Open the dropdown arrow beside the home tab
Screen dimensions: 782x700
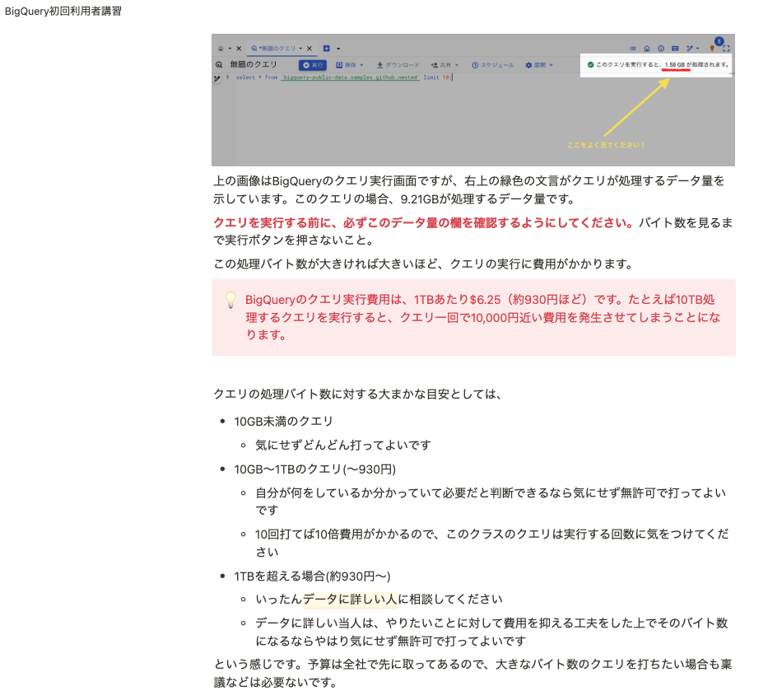230,49
